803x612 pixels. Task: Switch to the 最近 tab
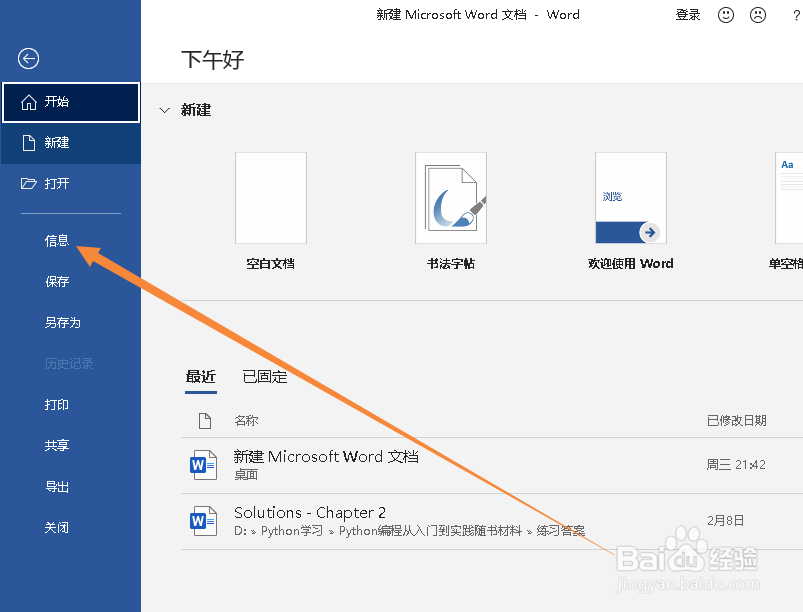pos(201,377)
